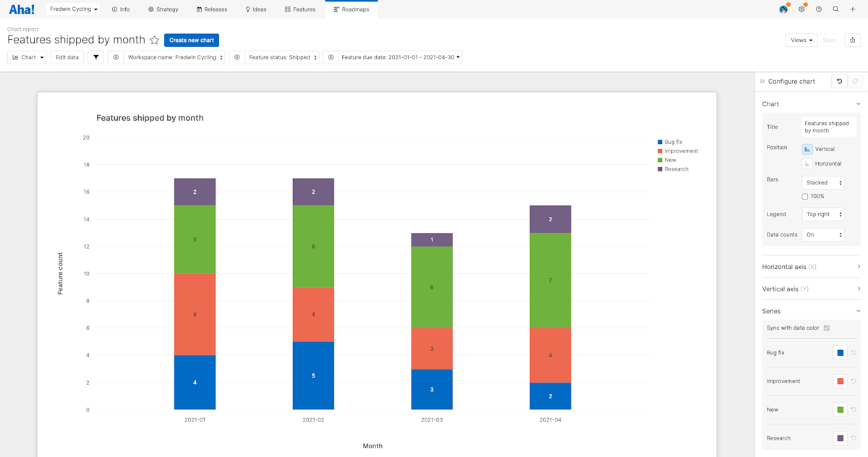Open the Feature status: Shipped filter dropdown
This screenshot has height=457, width=868.
tap(281, 56)
